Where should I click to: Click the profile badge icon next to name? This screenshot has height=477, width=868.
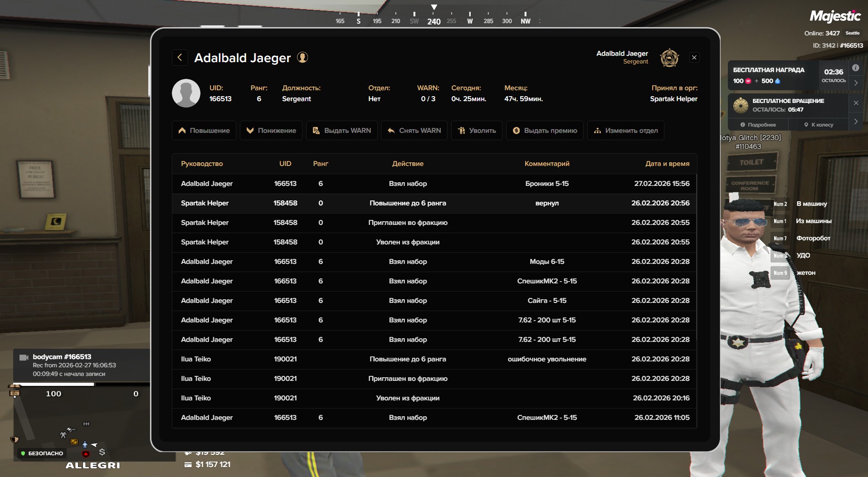pos(302,58)
